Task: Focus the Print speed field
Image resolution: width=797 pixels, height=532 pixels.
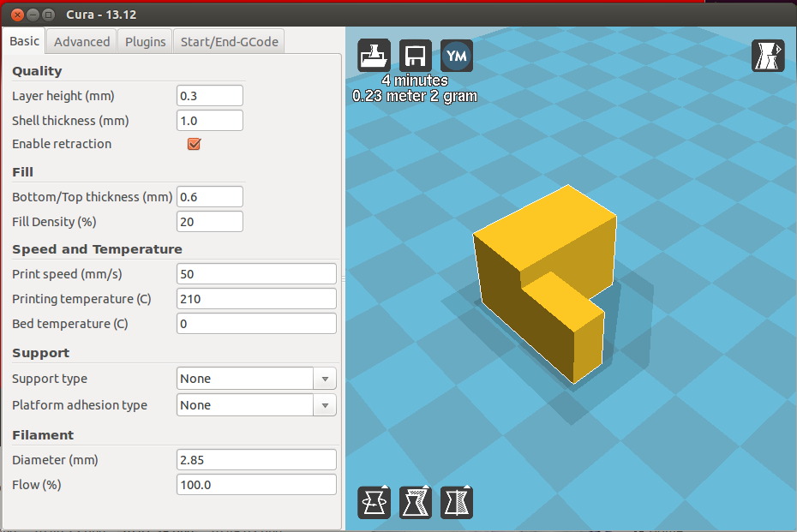Action: [255, 274]
